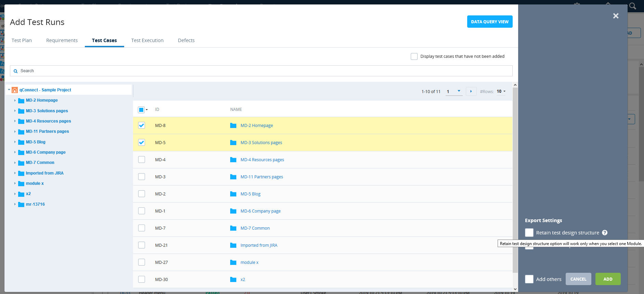Click the help icon beside Retain test design structure

(x=605, y=233)
